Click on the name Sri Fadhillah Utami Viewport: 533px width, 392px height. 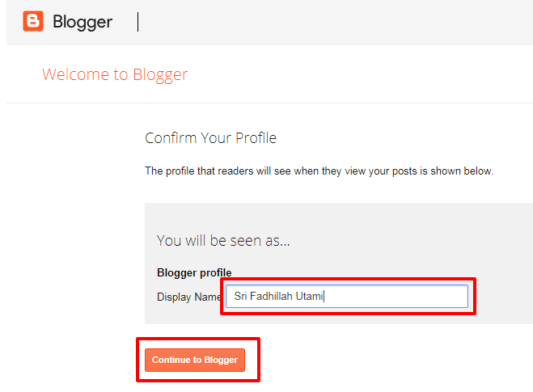tap(278, 297)
